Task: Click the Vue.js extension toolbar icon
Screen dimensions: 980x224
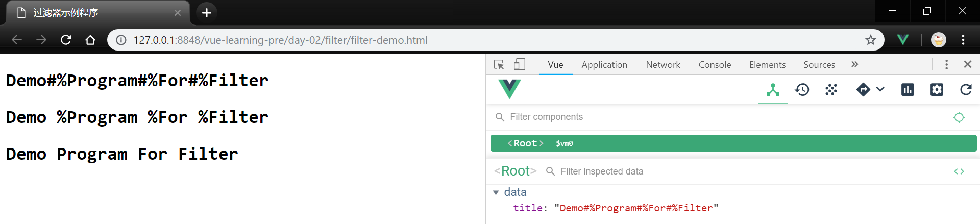Action: (902, 40)
